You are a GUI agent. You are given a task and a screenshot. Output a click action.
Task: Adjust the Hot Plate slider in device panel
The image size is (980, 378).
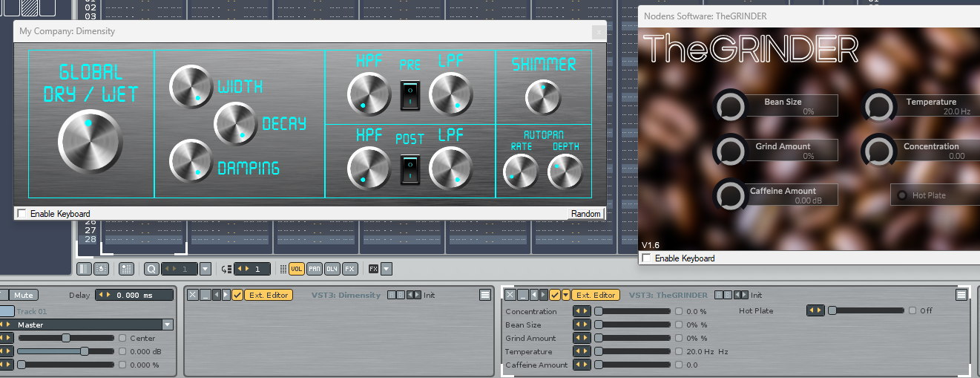click(x=866, y=310)
